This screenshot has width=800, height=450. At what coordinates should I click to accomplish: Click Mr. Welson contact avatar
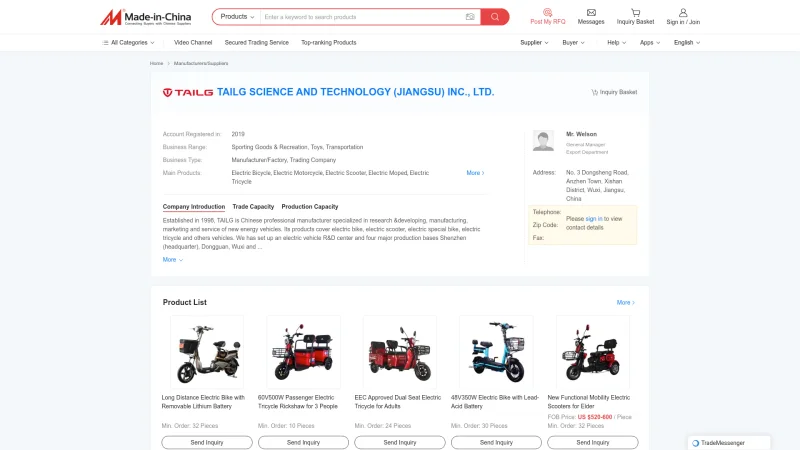point(543,141)
